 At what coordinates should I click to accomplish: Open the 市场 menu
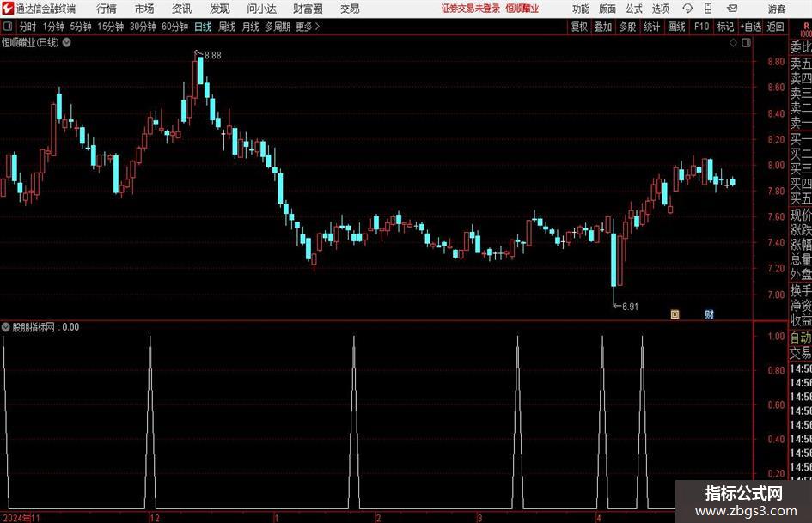[144, 9]
